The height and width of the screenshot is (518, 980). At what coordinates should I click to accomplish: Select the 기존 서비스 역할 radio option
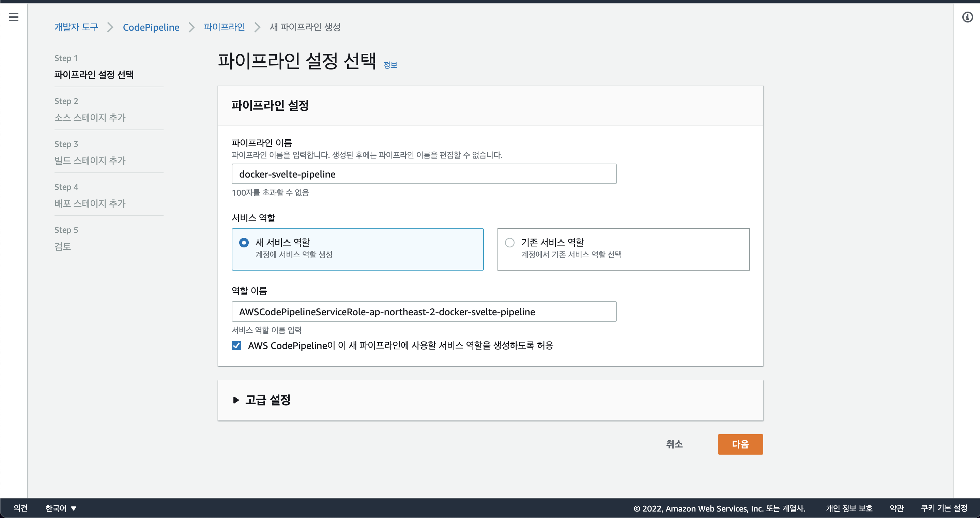click(x=509, y=242)
